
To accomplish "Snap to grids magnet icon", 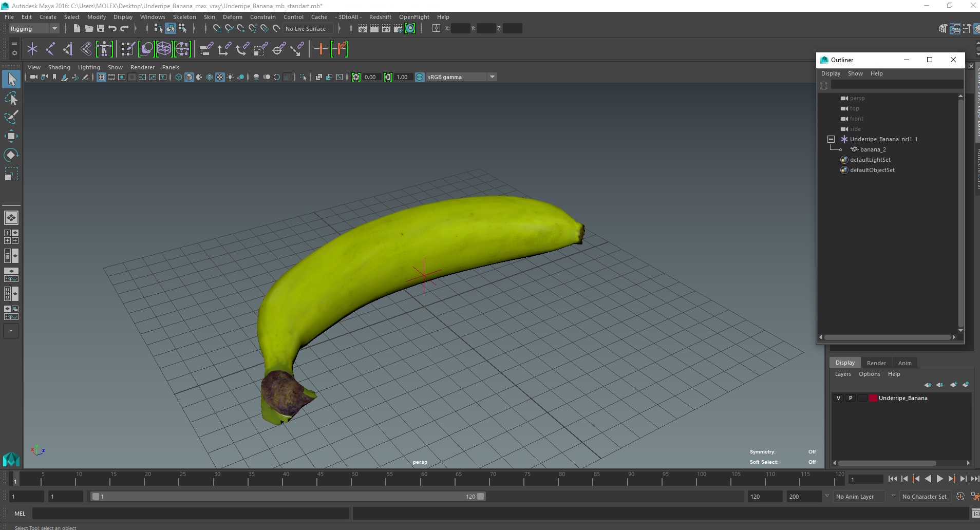I will tap(217, 28).
